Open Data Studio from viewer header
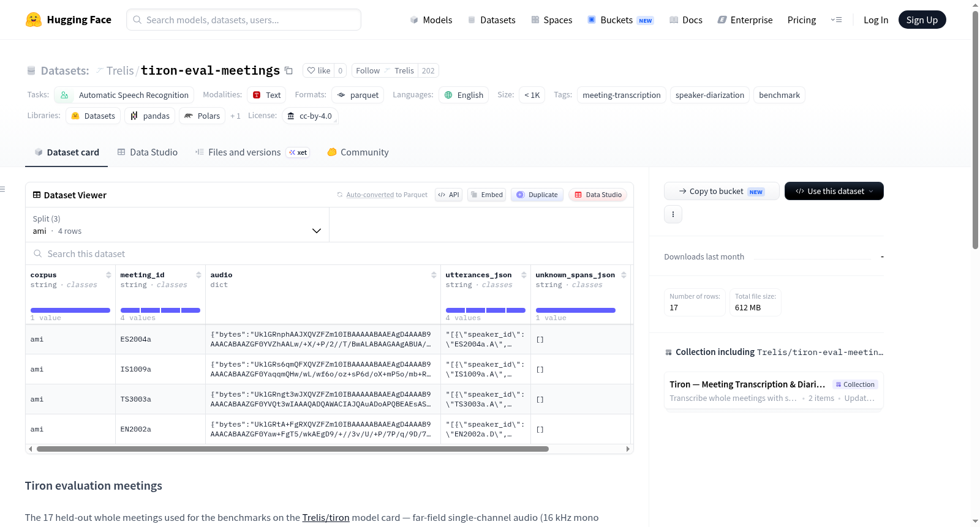The image size is (980, 527). (598, 195)
